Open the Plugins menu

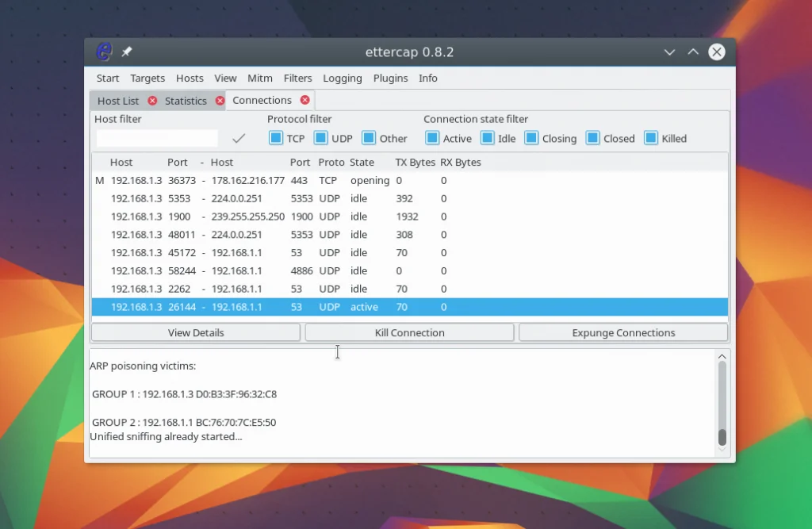[390, 79]
